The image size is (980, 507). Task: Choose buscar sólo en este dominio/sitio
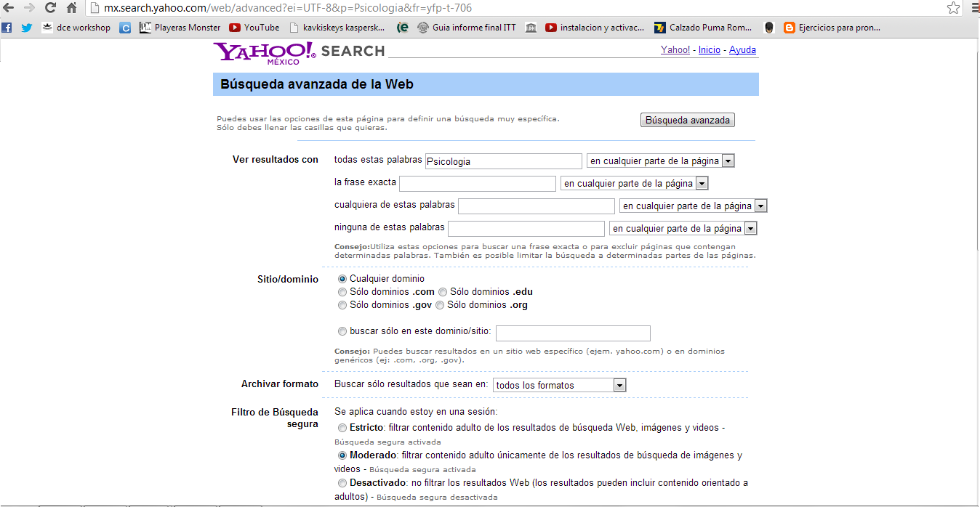click(x=342, y=331)
